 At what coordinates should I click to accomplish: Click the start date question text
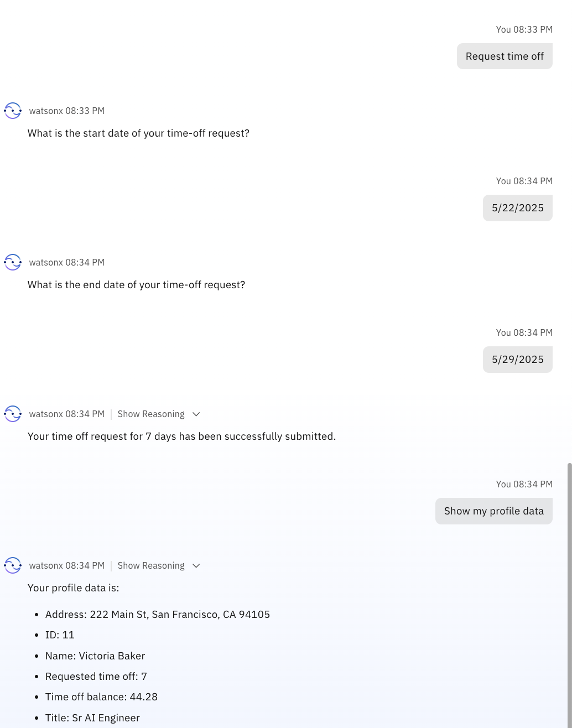point(138,133)
